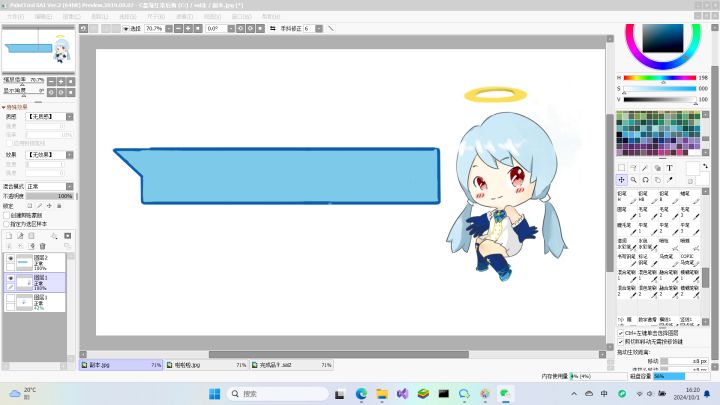
Task: Click the navigator preview thumbnail
Action: click(38, 49)
